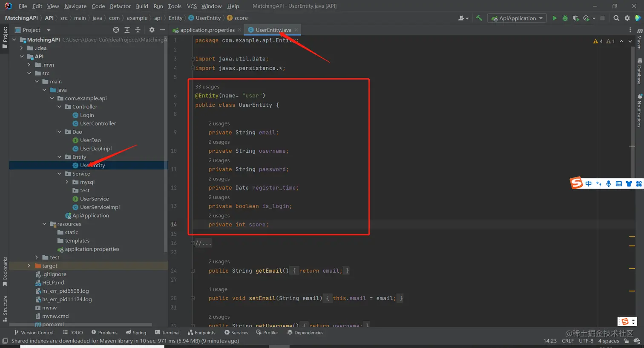Switch to the application.properties editor tab
644x348 pixels.
coord(207,30)
